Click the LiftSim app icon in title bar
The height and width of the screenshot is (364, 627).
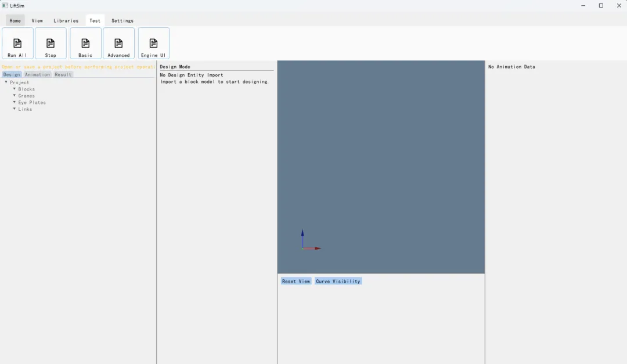coord(5,6)
